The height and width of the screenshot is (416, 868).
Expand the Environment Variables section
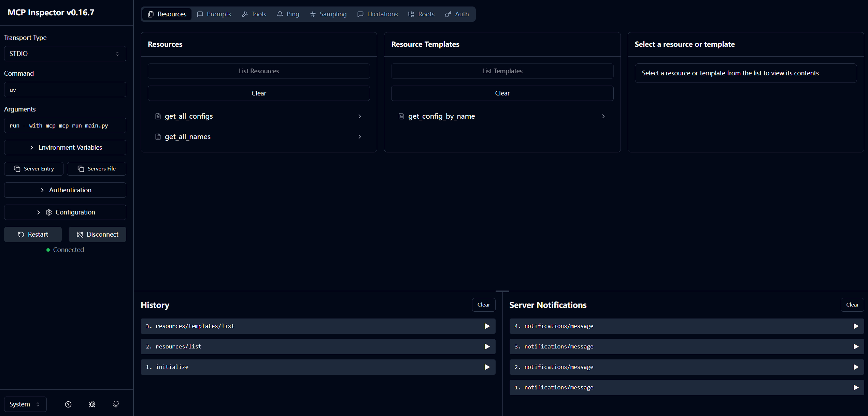[x=65, y=148]
